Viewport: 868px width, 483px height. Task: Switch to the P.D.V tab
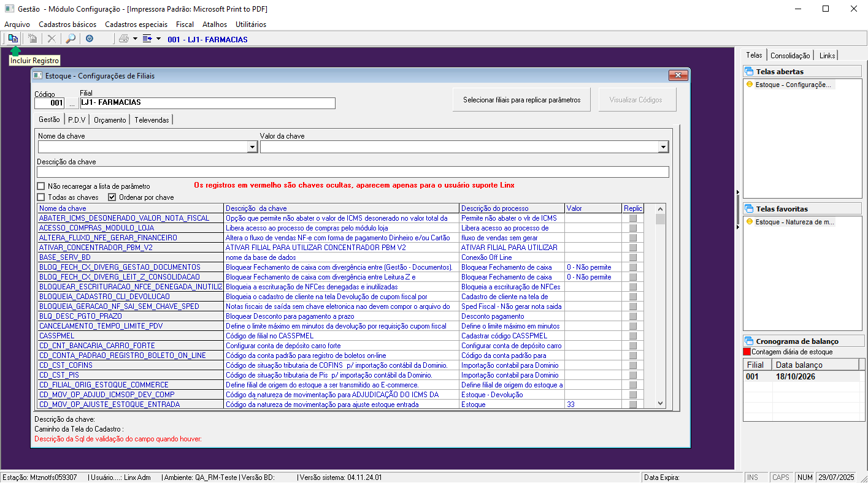tap(77, 120)
